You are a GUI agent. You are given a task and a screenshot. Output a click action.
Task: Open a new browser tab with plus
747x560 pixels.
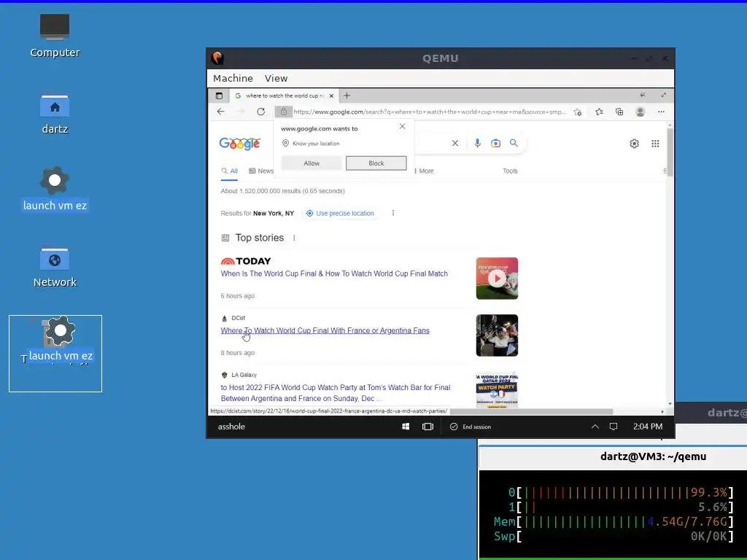(x=347, y=96)
